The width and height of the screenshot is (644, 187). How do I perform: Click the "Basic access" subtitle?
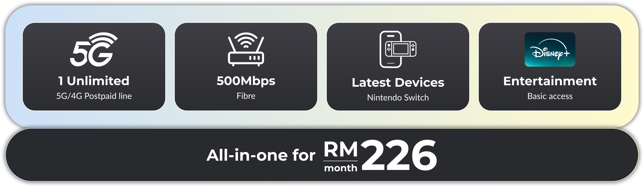[550, 96]
